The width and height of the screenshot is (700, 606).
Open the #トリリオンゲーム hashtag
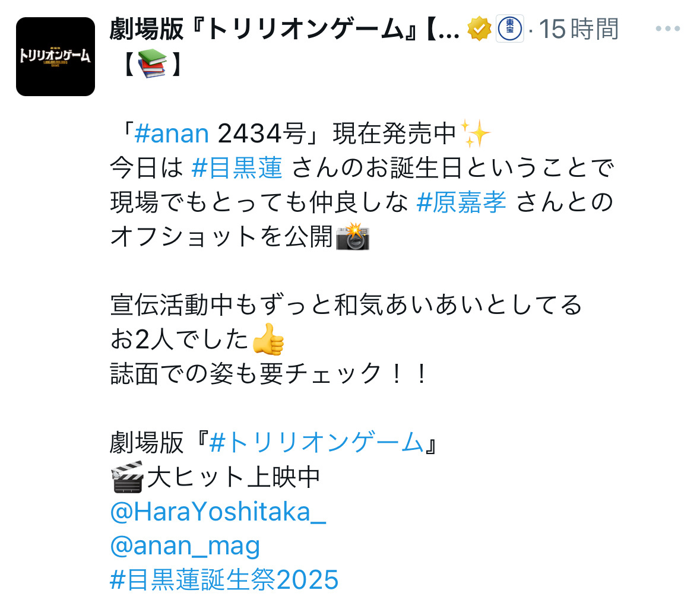click(x=316, y=443)
